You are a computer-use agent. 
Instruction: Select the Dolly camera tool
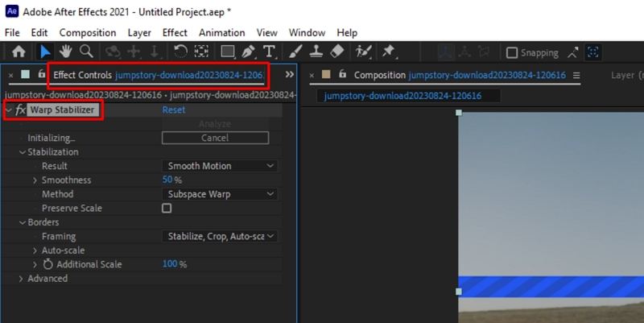[155, 52]
